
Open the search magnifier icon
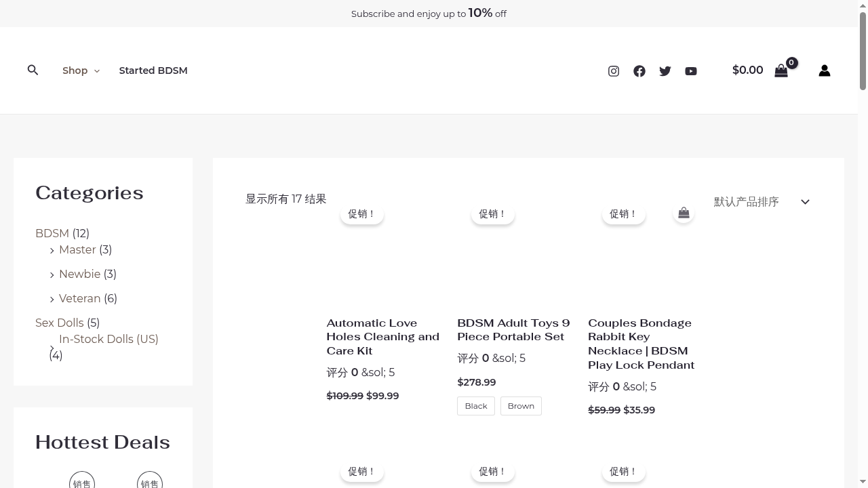[x=33, y=70]
